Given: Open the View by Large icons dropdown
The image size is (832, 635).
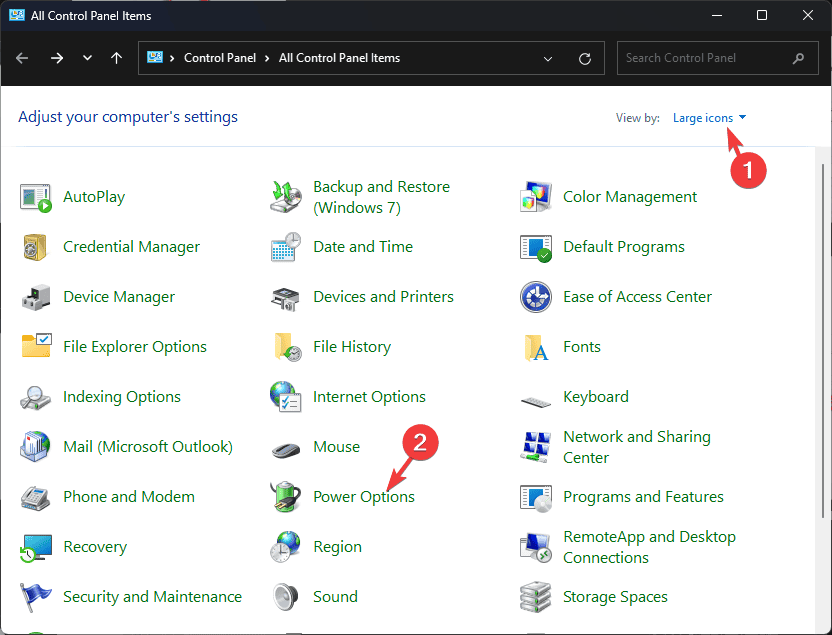Looking at the screenshot, I should pyautogui.click(x=709, y=118).
